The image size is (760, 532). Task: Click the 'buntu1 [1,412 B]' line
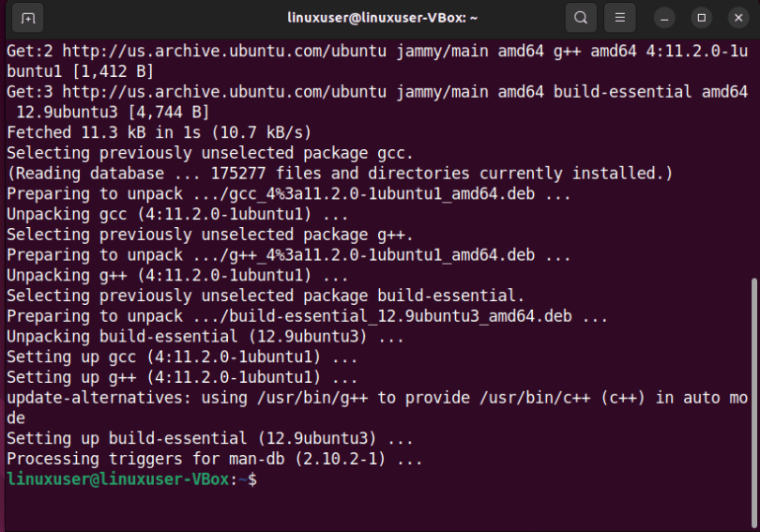80,71
